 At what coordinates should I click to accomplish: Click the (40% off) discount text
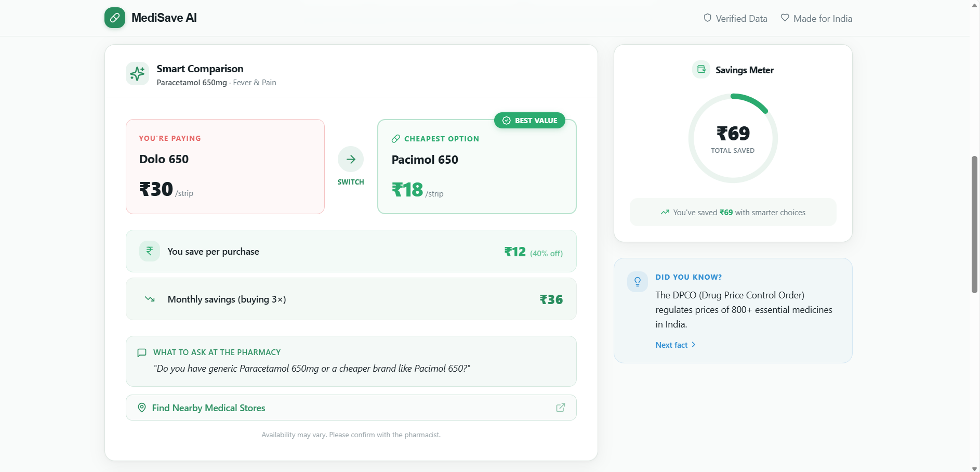pos(546,253)
